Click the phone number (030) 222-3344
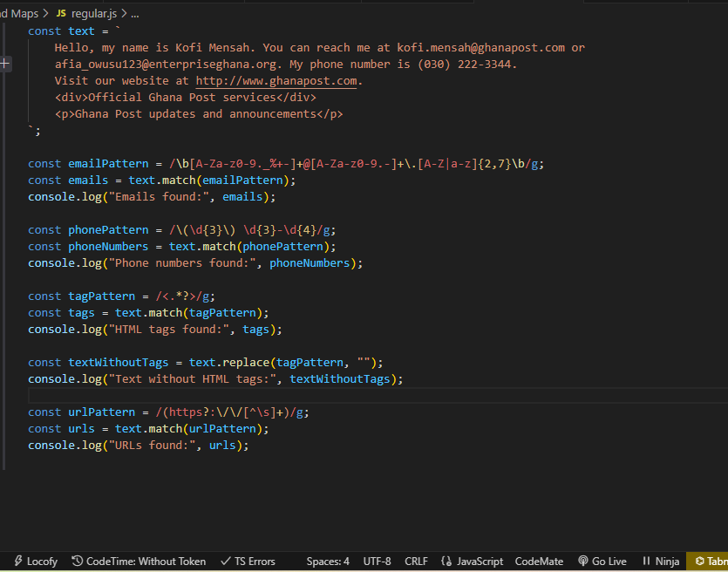 coord(465,64)
